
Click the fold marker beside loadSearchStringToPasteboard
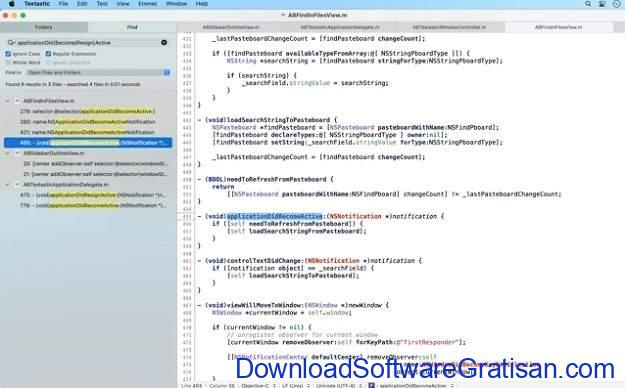coord(199,120)
